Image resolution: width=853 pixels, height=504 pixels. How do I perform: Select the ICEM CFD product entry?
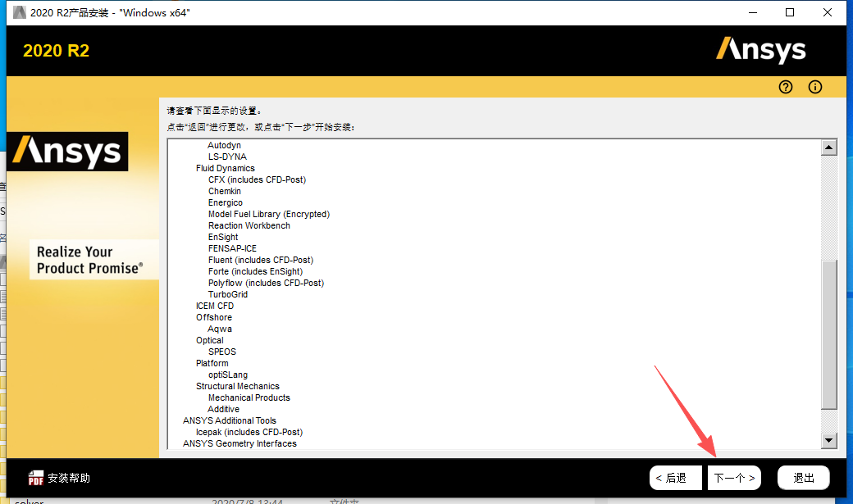coord(217,306)
